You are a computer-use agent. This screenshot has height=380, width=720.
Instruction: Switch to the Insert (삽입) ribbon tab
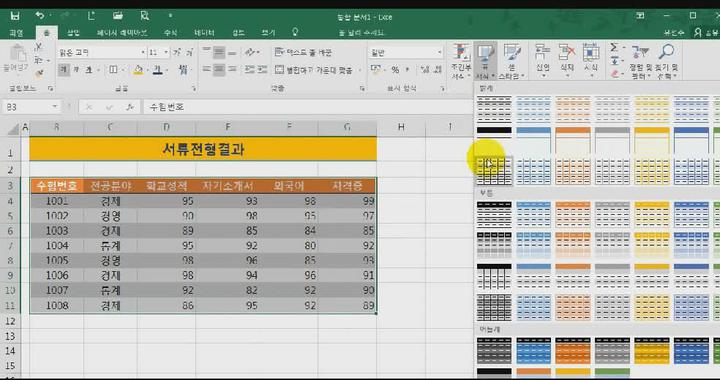coord(73,33)
